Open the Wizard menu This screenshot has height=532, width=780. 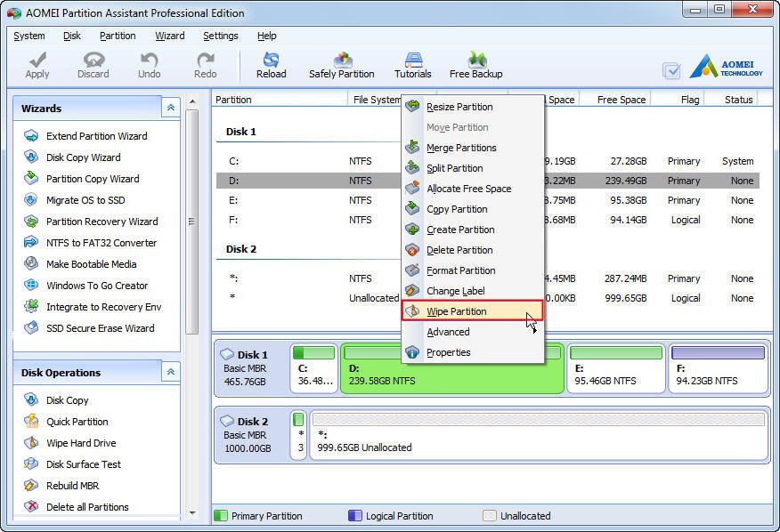coord(170,36)
